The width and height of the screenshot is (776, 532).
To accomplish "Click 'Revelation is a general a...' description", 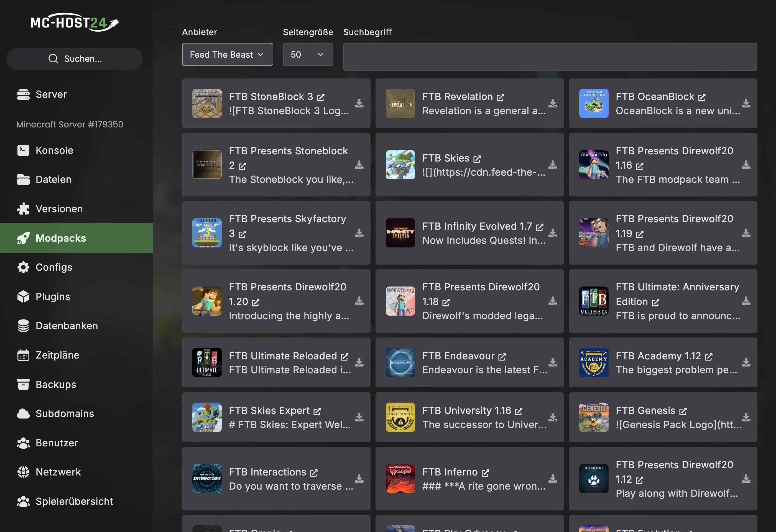I will coord(484,111).
